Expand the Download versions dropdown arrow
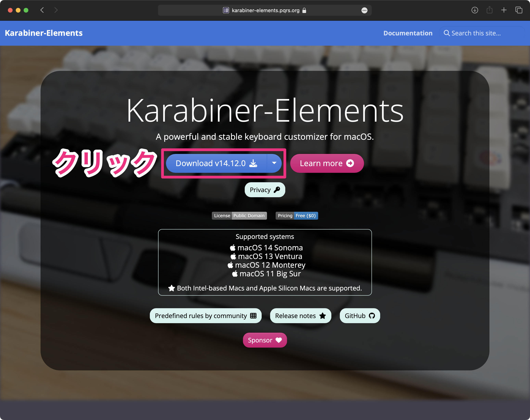 pos(274,163)
